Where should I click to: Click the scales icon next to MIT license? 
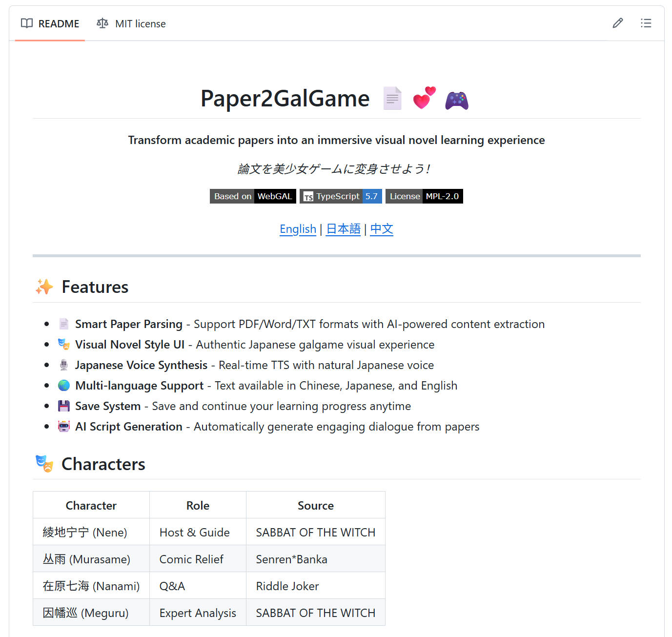pos(102,23)
